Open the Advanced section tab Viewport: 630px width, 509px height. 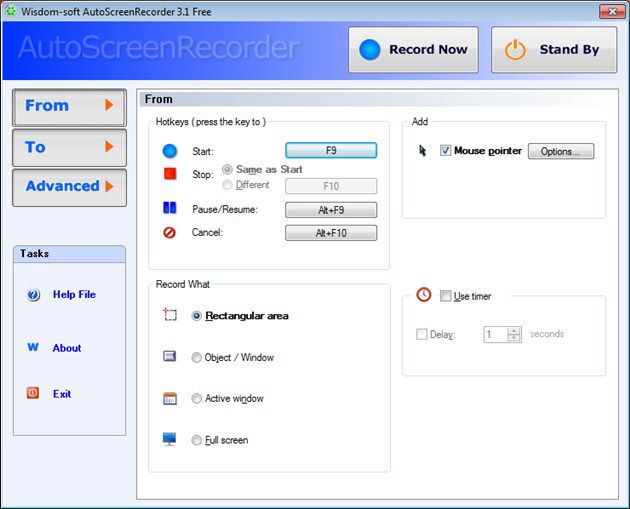tap(70, 187)
